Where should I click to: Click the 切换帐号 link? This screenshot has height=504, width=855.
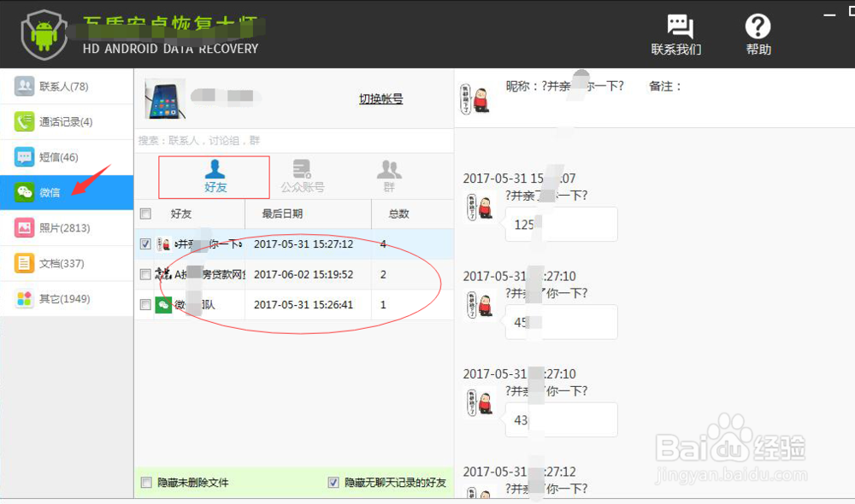[380, 98]
